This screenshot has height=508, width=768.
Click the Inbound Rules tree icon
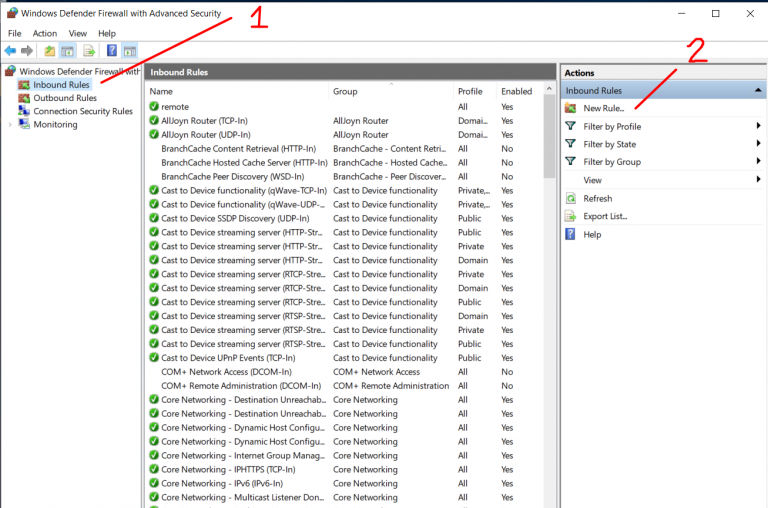tap(24, 85)
